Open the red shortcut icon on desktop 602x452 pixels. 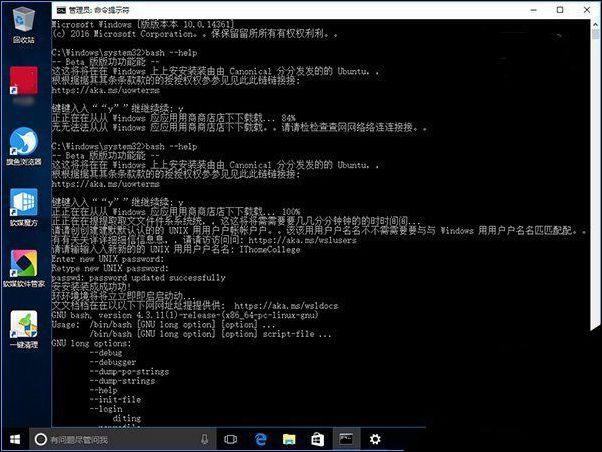(x=24, y=81)
